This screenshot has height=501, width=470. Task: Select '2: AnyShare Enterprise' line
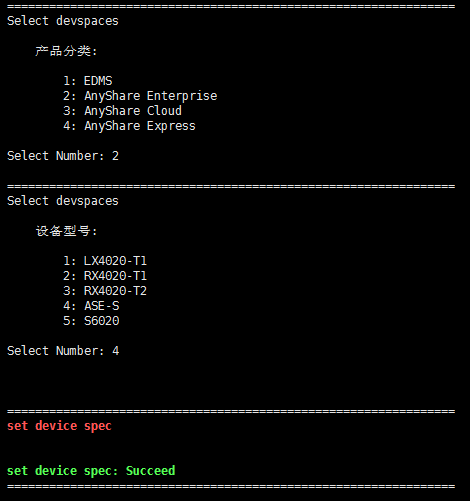(140, 96)
